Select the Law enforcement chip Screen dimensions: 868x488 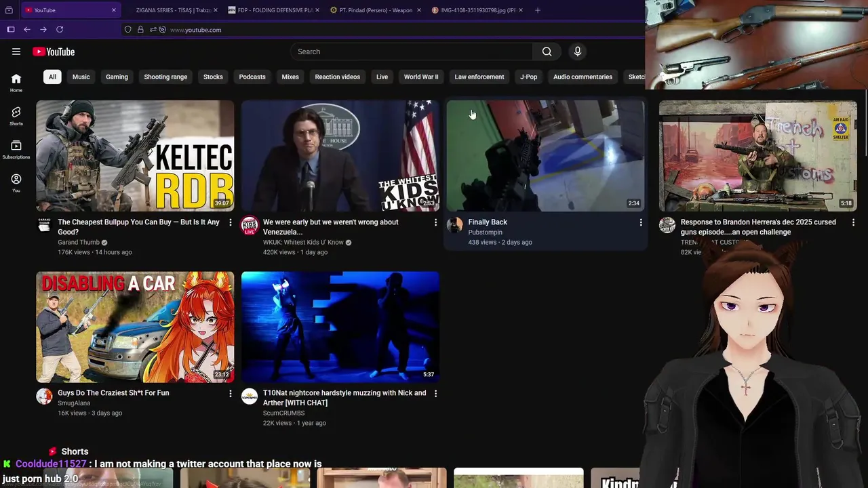click(x=479, y=77)
